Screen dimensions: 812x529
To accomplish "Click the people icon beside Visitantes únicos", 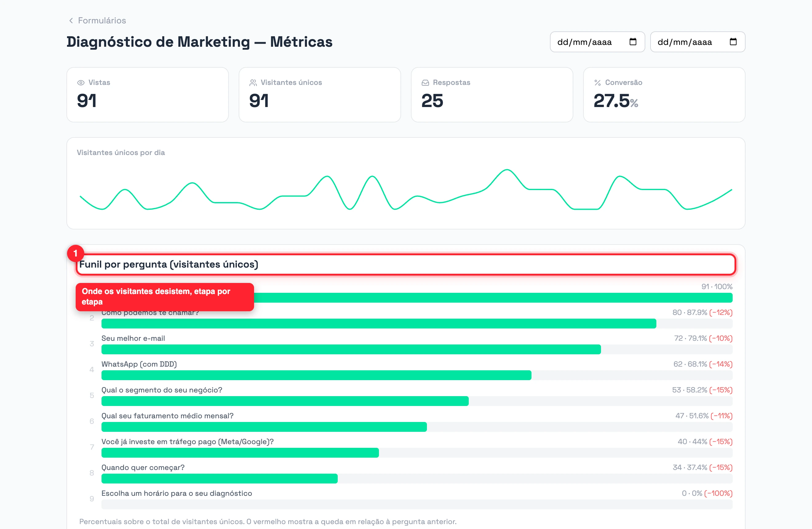I will pos(253,83).
